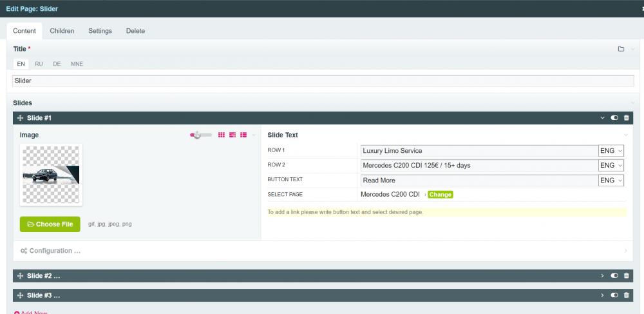Screen dimensions: 644x314
Task: Click the move handle on Slide #1
Action: pos(20,118)
